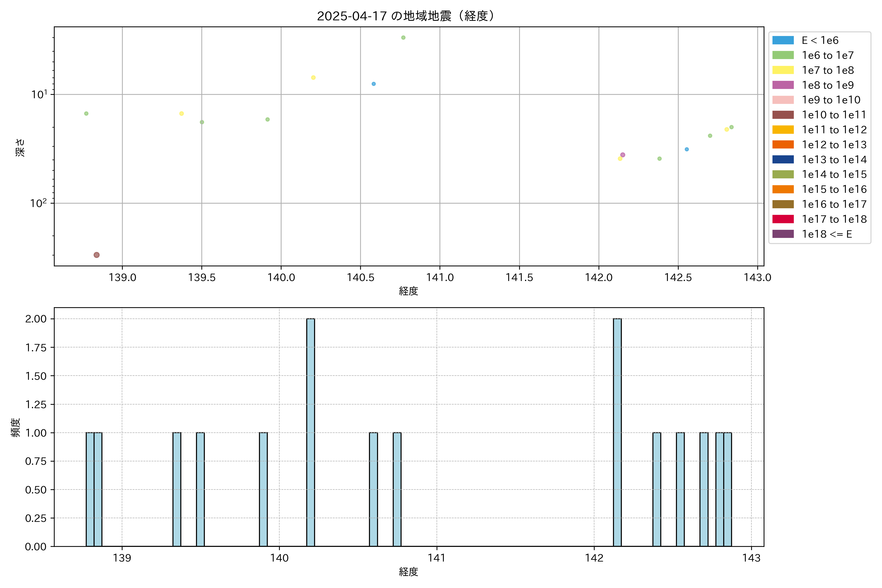Click the green 1e6 to 1e7 legend swatch
This screenshot has height=588, width=882.
783,56
